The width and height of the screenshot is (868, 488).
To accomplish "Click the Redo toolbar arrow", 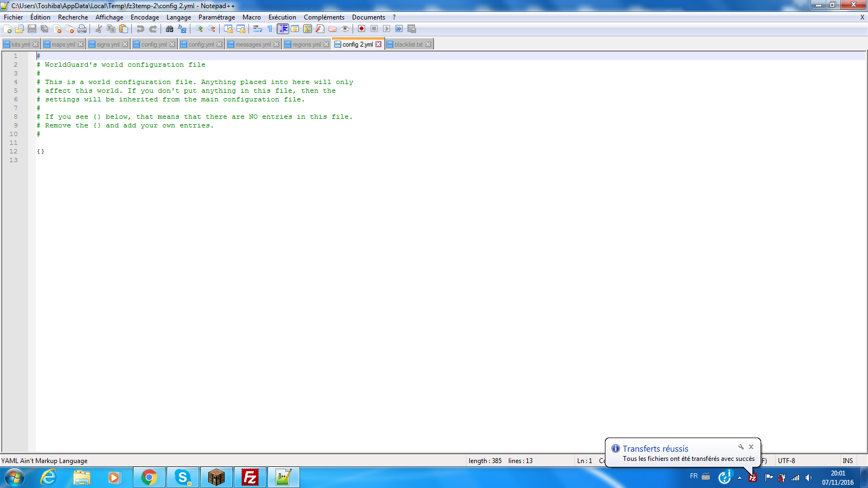I will pos(153,29).
